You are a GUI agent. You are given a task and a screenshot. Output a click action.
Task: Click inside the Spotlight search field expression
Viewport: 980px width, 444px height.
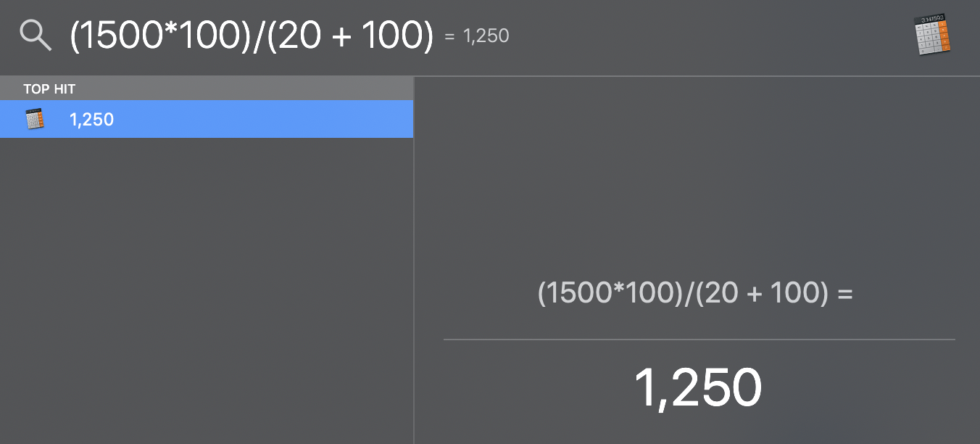click(252, 36)
